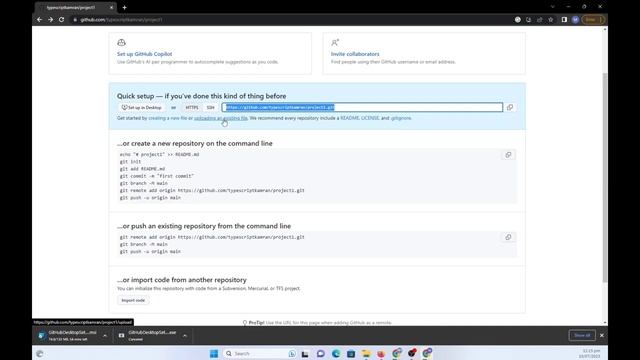This screenshot has width=640, height=360.
Task: Open Microsoft Store from the taskbar
Action: 351,353
